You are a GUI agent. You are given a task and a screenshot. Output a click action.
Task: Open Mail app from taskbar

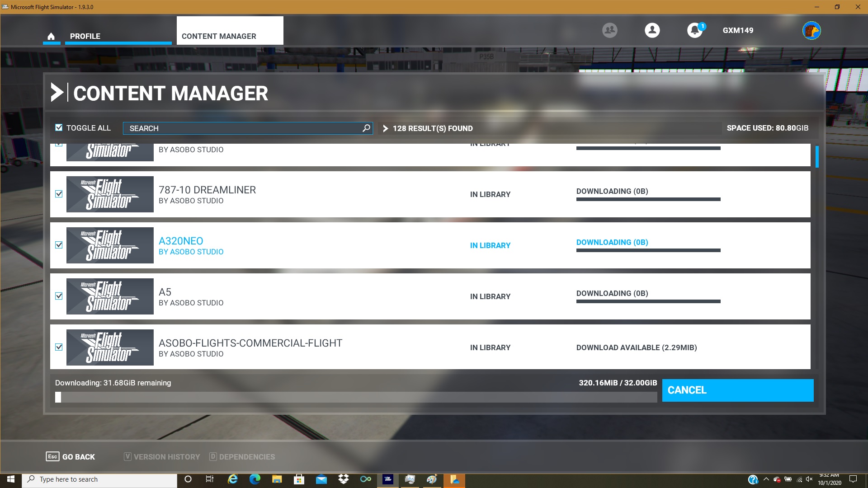click(x=321, y=479)
